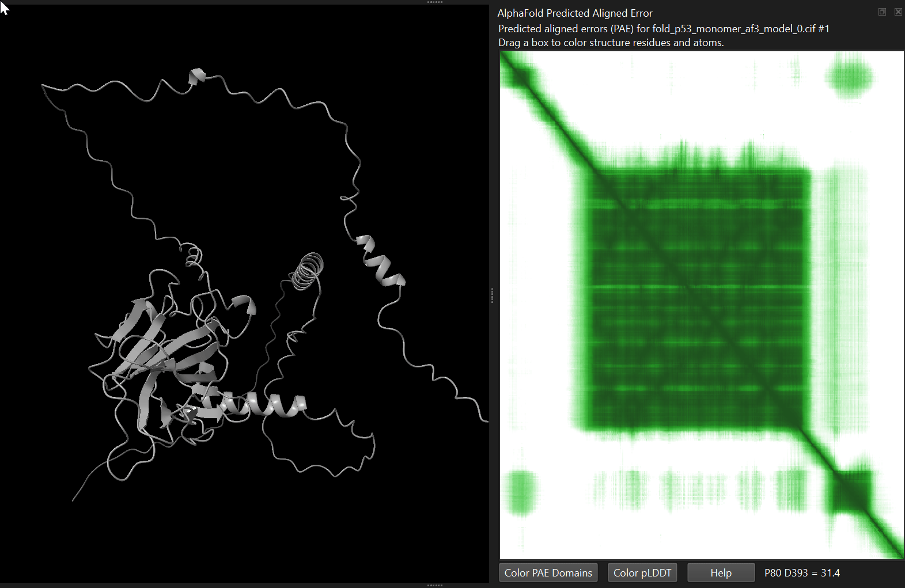Select the long horizontal helix near the core
Viewport: 905px width, 588px height.
click(x=253, y=404)
